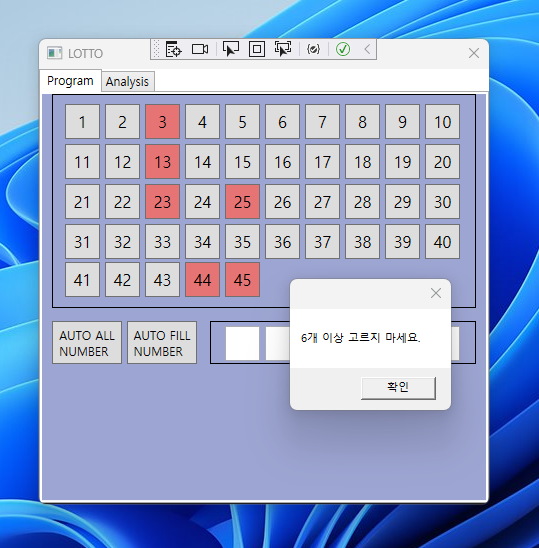
Task: Select lotto number 15
Action: [242, 161]
